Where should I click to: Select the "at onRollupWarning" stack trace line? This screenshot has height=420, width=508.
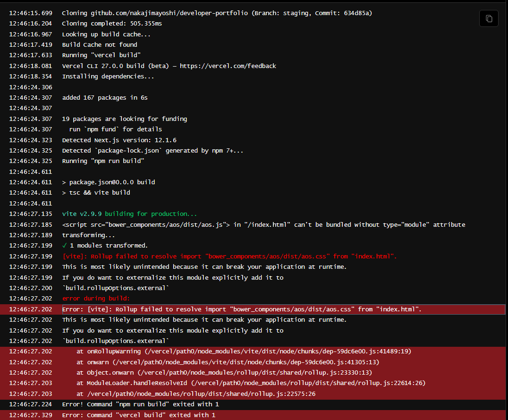(x=244, y=351)
